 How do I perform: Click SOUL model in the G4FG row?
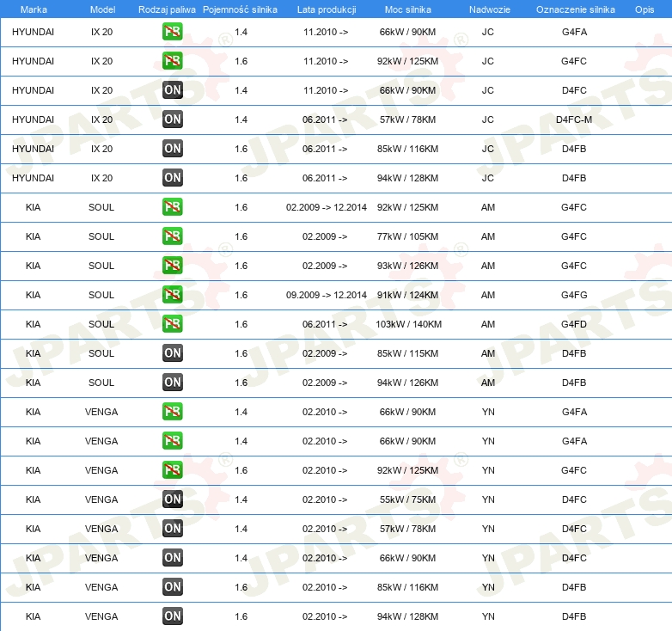point(101,295)
